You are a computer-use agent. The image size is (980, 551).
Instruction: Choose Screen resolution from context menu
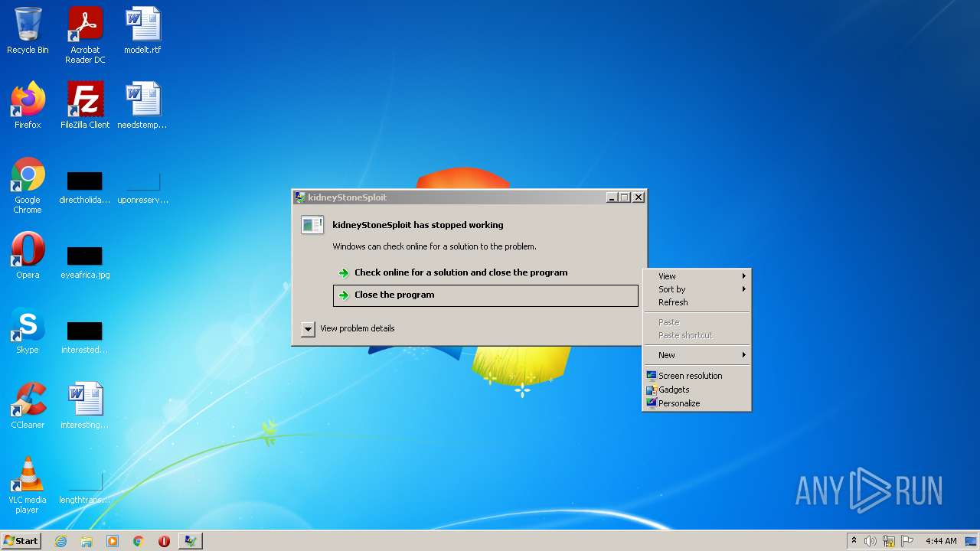[x=696, y=376]
